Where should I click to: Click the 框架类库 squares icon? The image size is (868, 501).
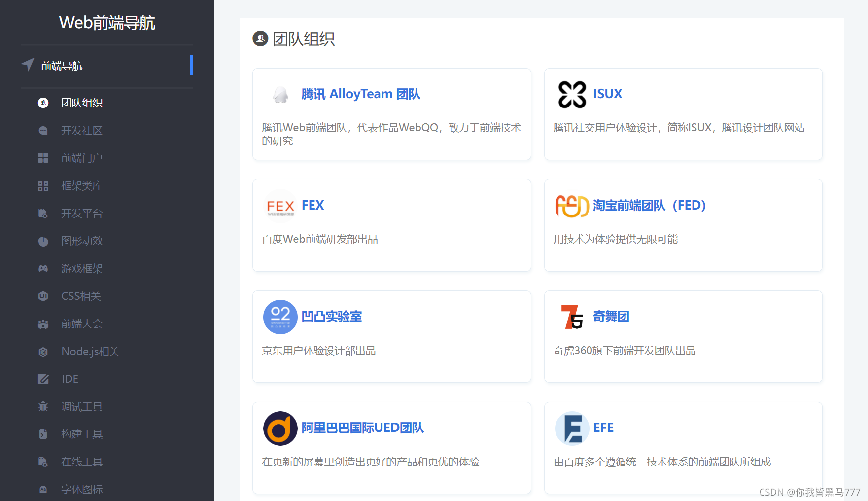pos(43,186)
